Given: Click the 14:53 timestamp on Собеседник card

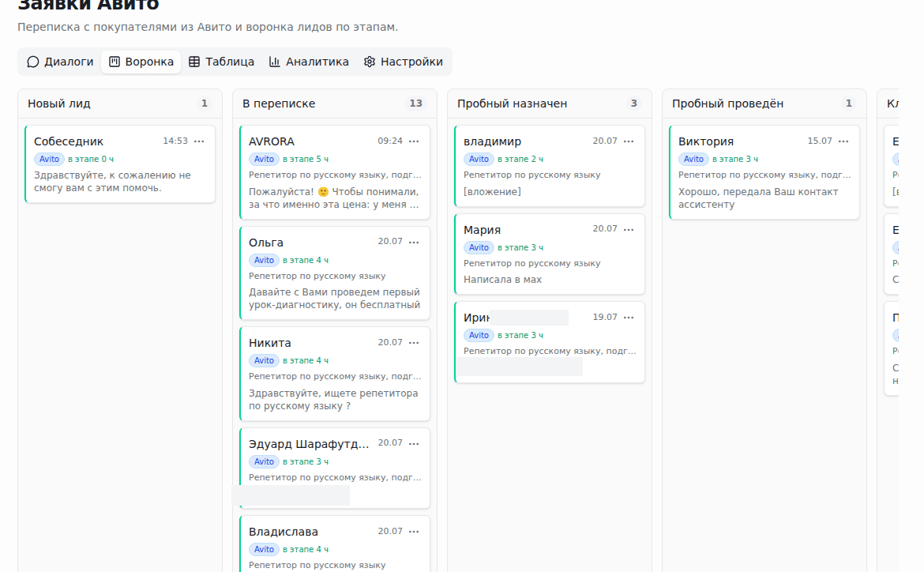Looking at the screenshot, I should tap(175, 141).
